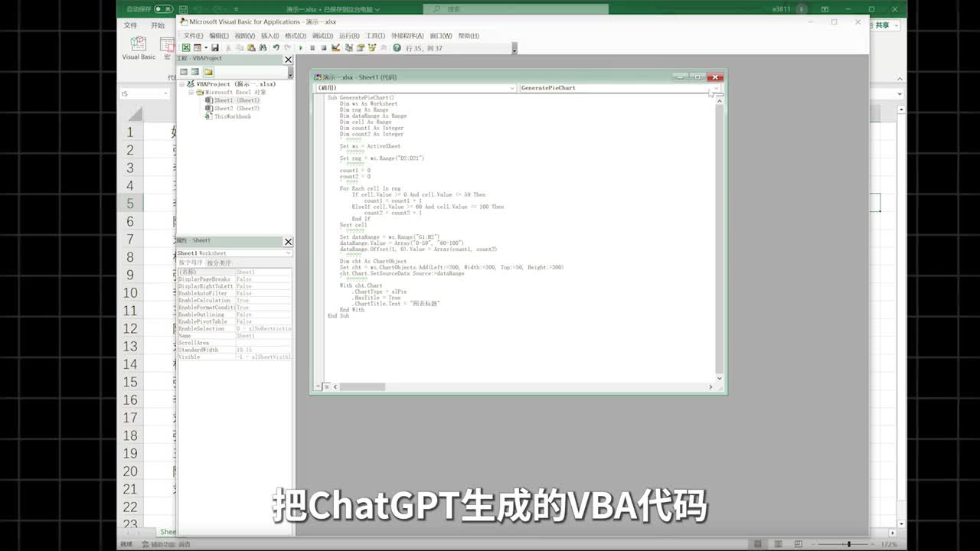This screenshot has width=980, height=551.
Task: Click the Save icon in VBA toolbar
Action: click(x=215, y=48)
